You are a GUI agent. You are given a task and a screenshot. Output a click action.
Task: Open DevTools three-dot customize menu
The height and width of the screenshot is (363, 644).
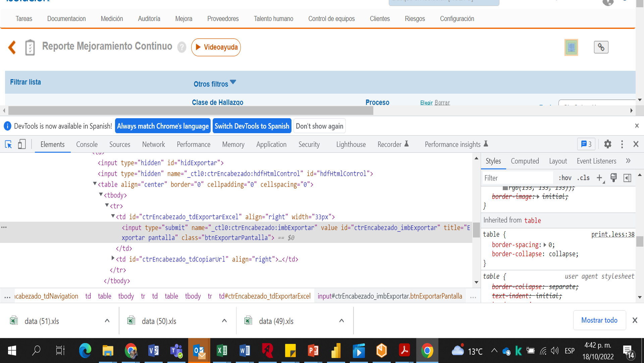point(622,144)
